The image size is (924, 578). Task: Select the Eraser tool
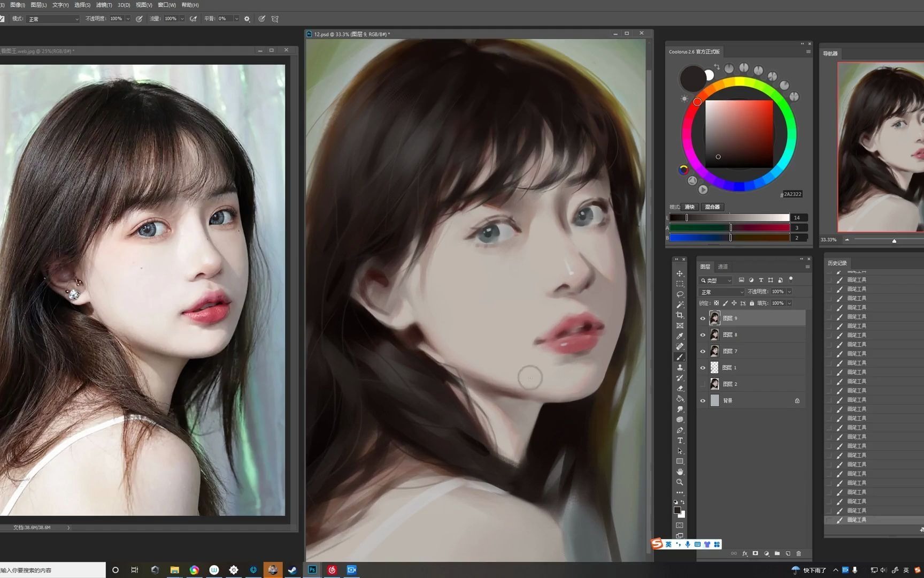click(680, 389)
